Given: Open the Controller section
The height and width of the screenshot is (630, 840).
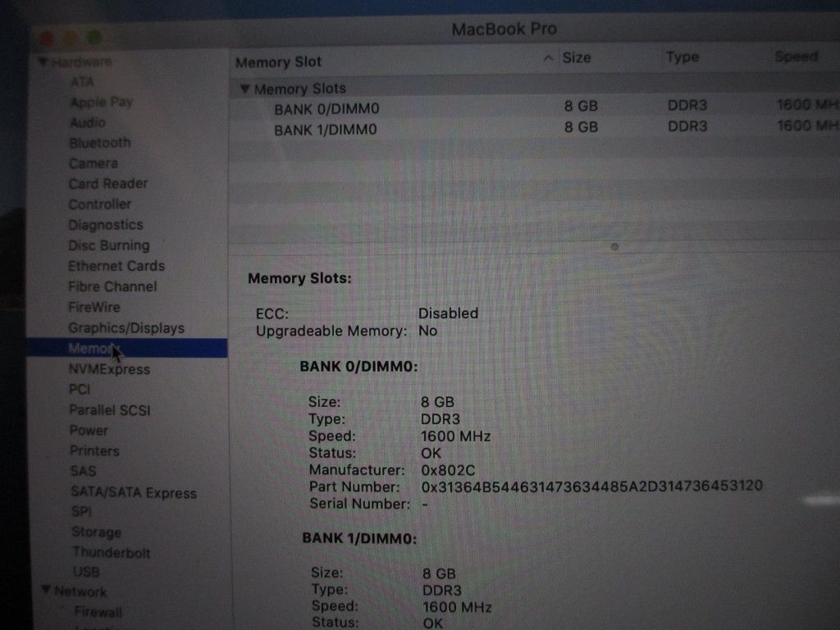Looking at the screenshot, I should coord(99,204).
